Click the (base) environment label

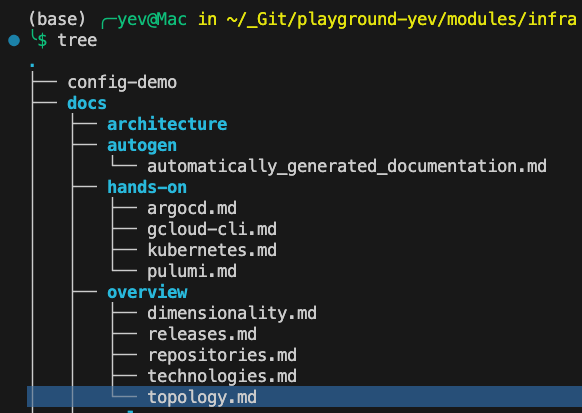(57, 19)
